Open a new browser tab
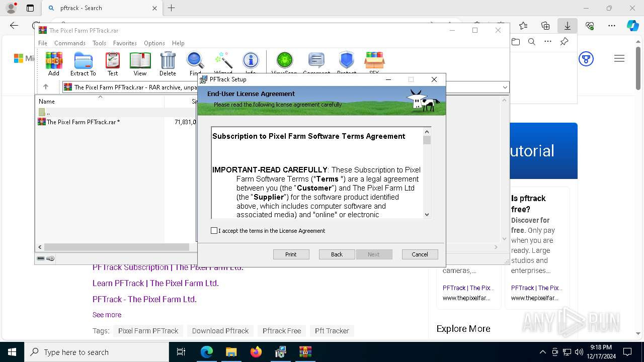 tap(171, 8)
